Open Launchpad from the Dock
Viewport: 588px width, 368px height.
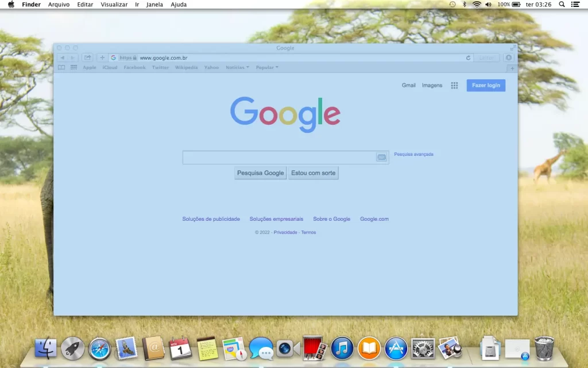(72, 348)
